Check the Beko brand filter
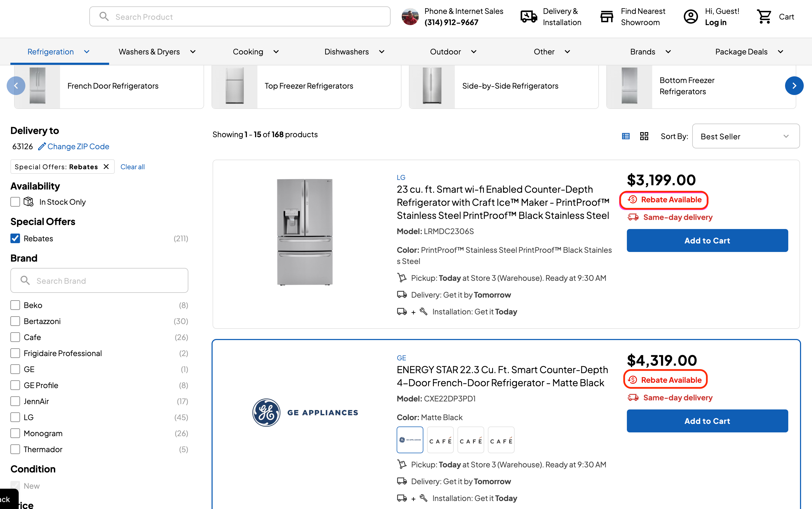 point(15,305)
